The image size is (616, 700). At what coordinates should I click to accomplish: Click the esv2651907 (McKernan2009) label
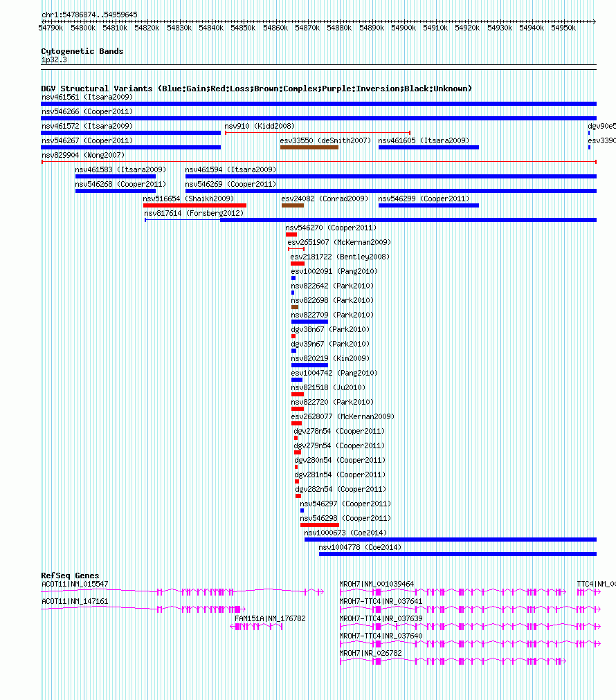click(339, 242)
